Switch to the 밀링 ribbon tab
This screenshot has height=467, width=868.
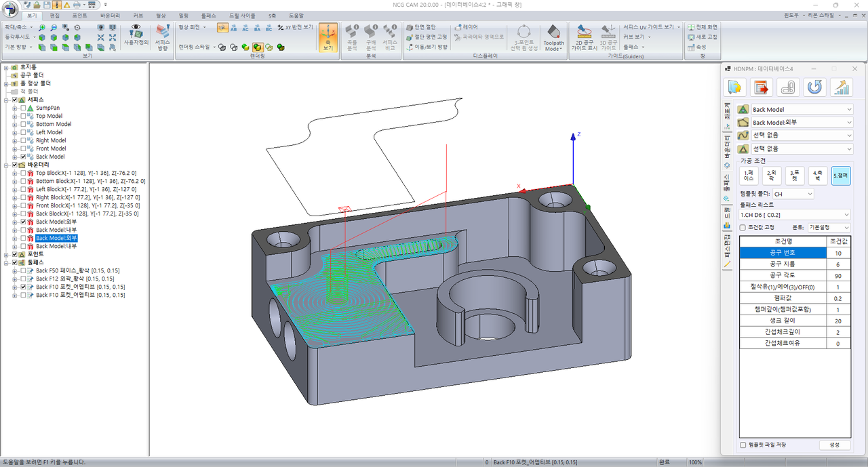point(184,15)
